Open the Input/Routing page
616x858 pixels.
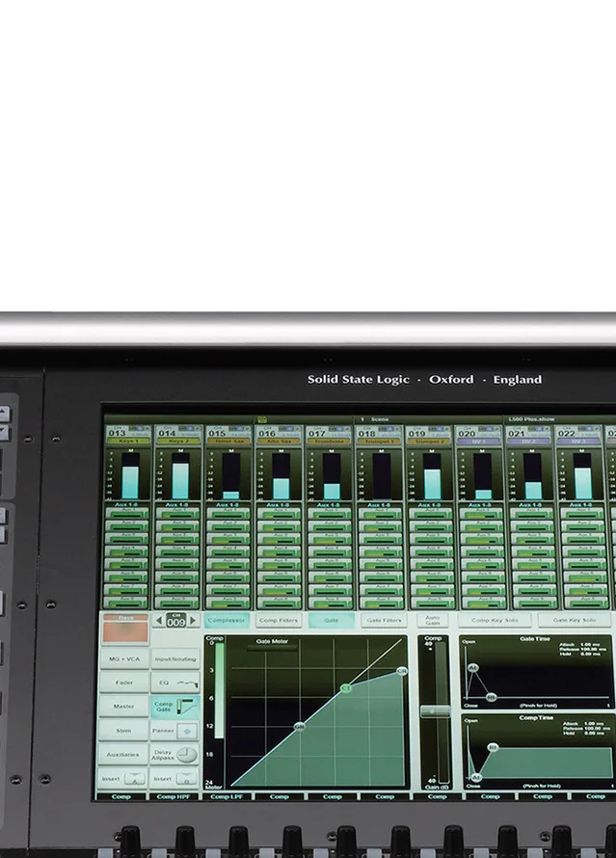(175, 659)
